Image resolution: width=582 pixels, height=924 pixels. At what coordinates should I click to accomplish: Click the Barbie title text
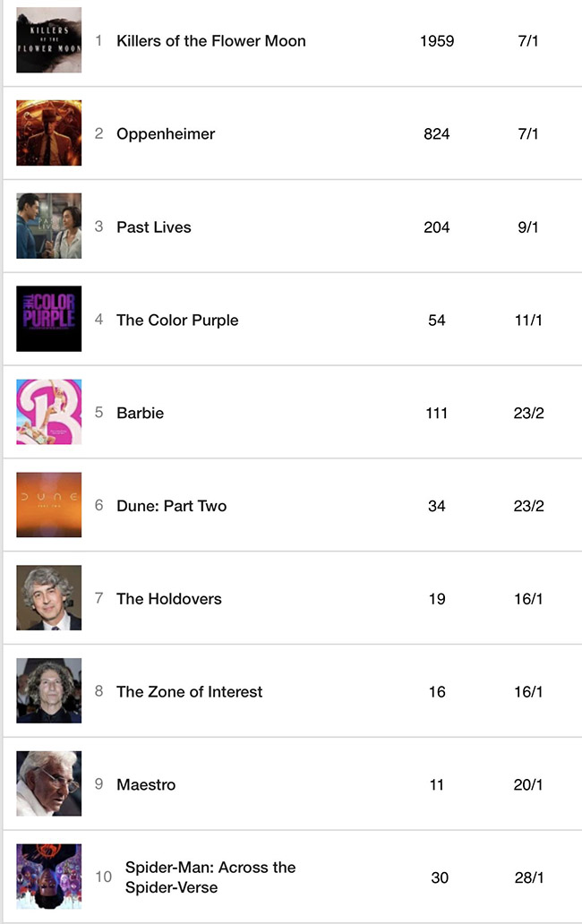140,414
